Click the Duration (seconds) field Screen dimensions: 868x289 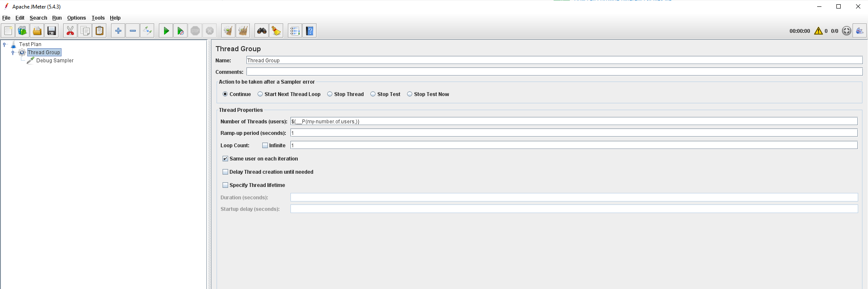coord(574,197)
